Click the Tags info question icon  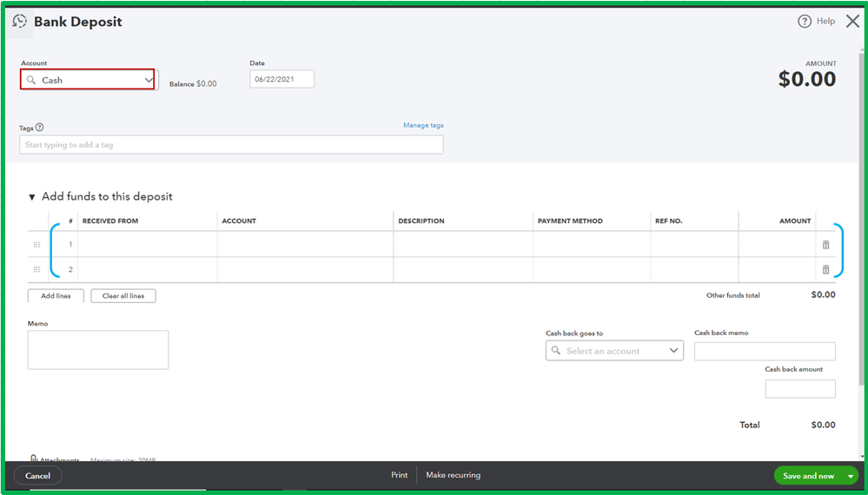pyautogui.click(x=39, y=128)
